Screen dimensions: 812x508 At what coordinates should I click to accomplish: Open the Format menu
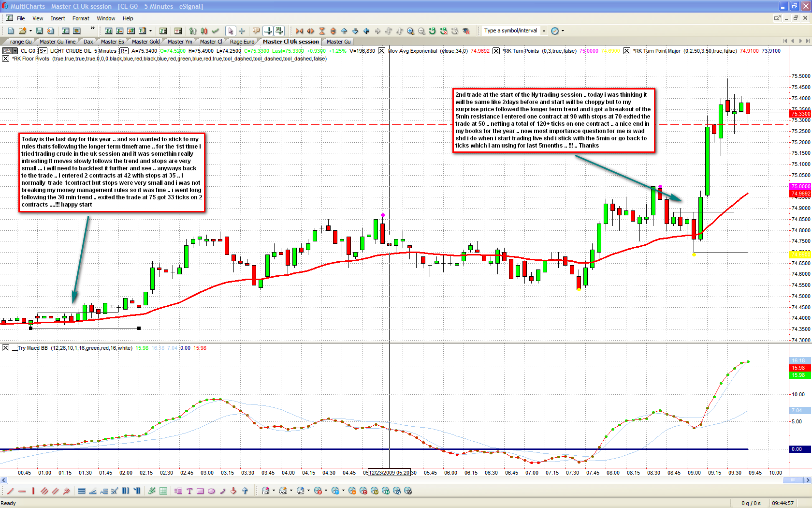tap(81, 18)
